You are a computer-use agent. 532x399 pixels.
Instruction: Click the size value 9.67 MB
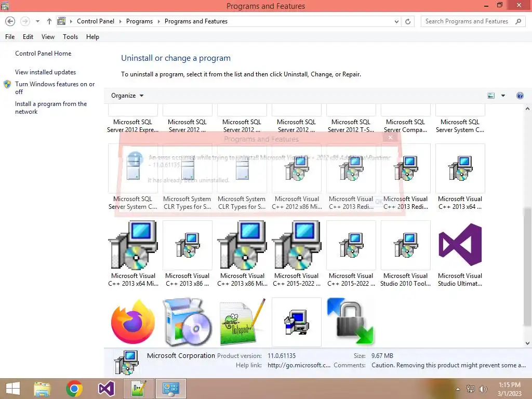[x=382, y=355]
